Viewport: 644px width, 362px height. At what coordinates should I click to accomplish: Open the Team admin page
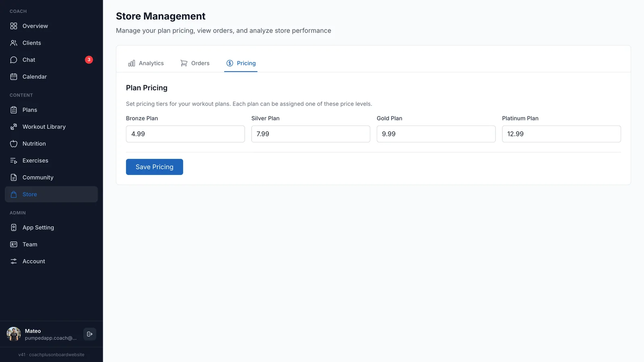(x=51, y=245)
